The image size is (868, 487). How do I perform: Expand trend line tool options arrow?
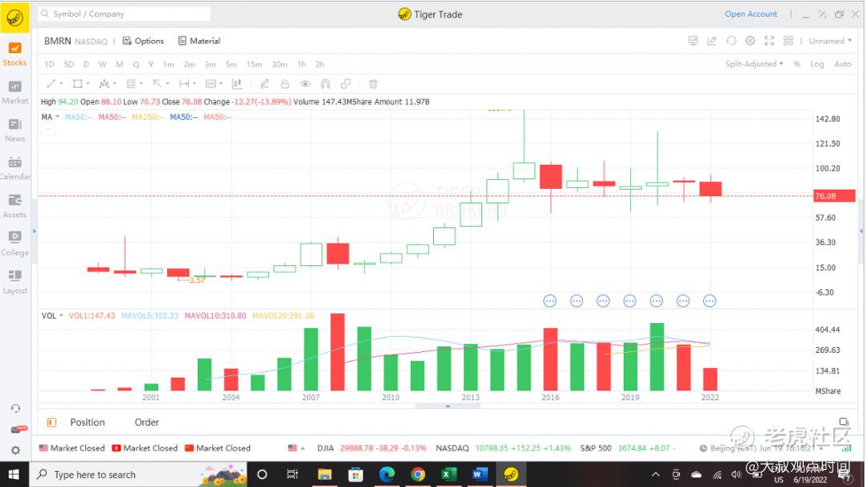point(61,84)
